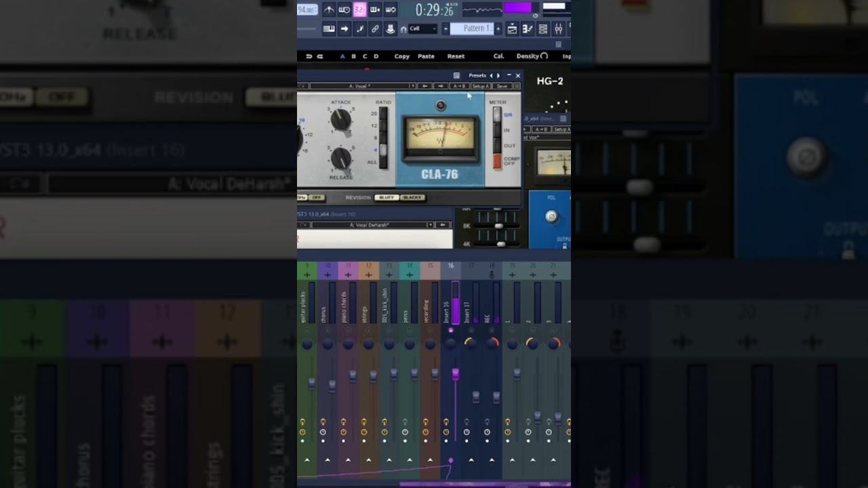Adjust the Density knob in HG-2
This screenshot has width=868, height=488.
click(544, 56)
